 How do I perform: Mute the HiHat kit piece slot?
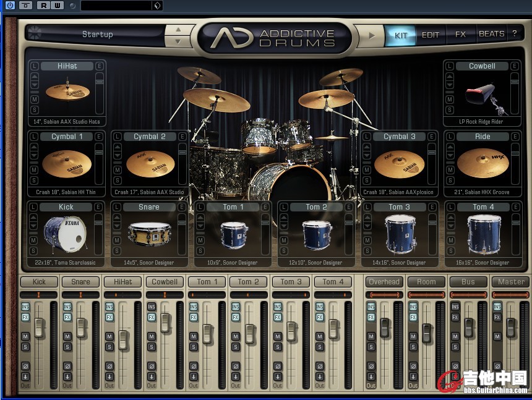(34, 100)
